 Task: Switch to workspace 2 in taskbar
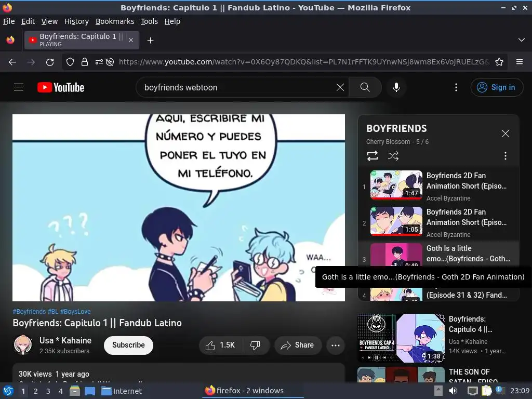pos(36,391)
